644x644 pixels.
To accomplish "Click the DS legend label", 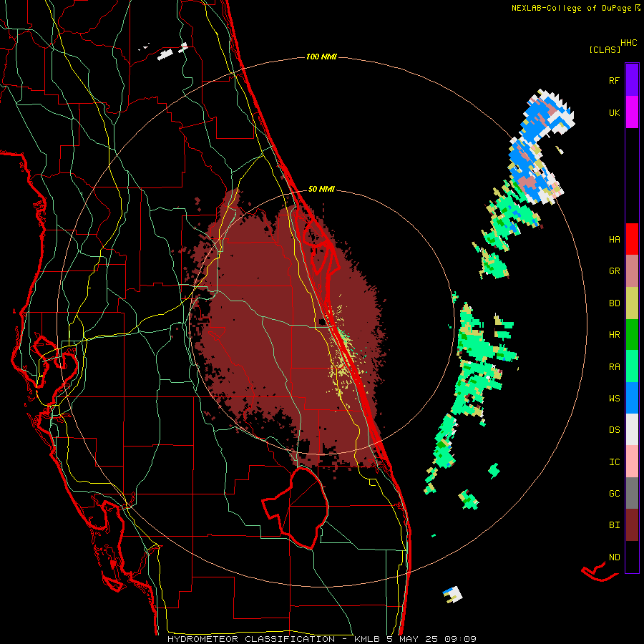I will pyautogui.click(x=614, y=430).
